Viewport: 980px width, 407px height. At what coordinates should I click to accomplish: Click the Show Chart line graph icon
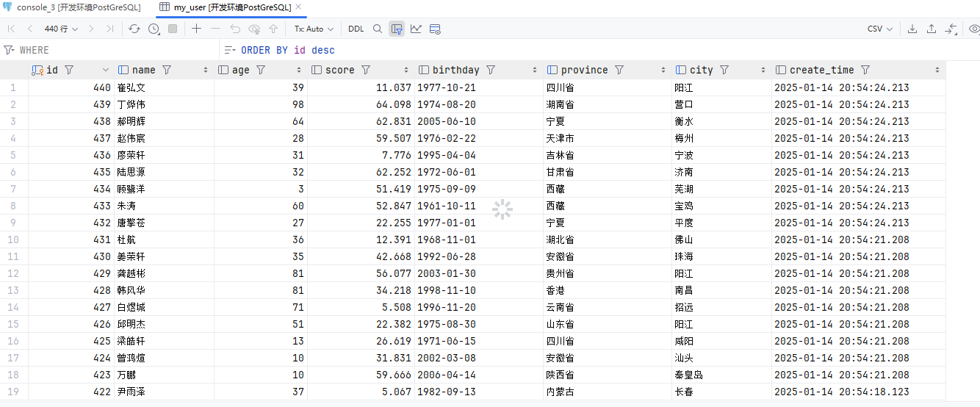click(416, 29)
